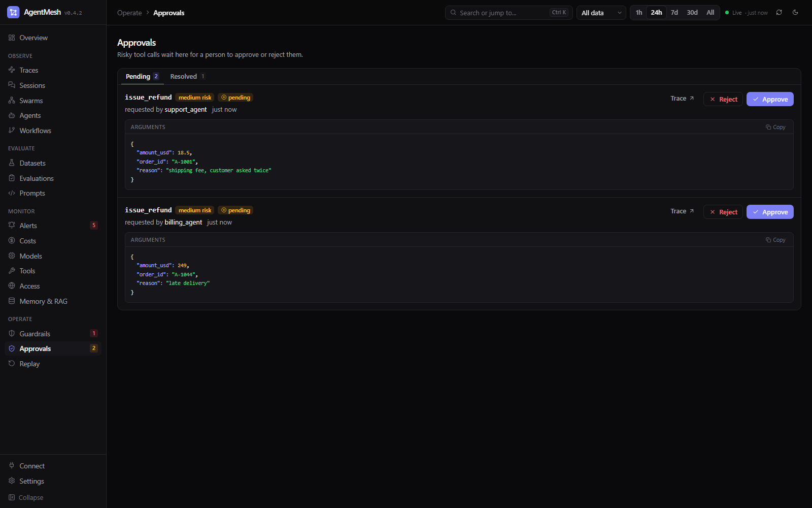Screen dimensions: 812x508
Task: Select the 24h time range
Action: 656,13
